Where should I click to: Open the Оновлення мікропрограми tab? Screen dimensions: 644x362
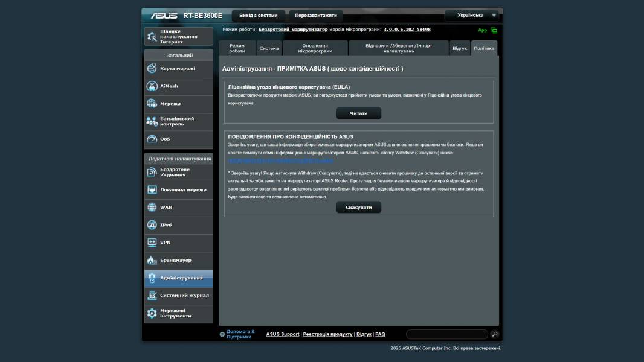click(315, 48)
